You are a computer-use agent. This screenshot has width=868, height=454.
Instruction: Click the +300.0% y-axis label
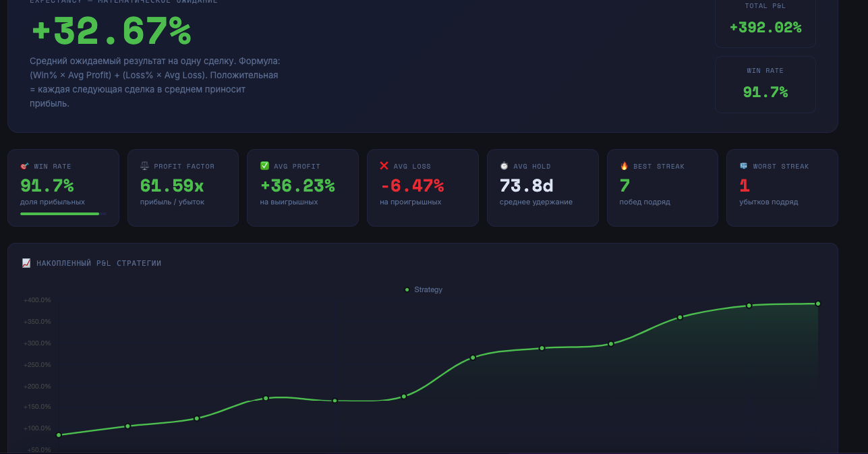37,343
